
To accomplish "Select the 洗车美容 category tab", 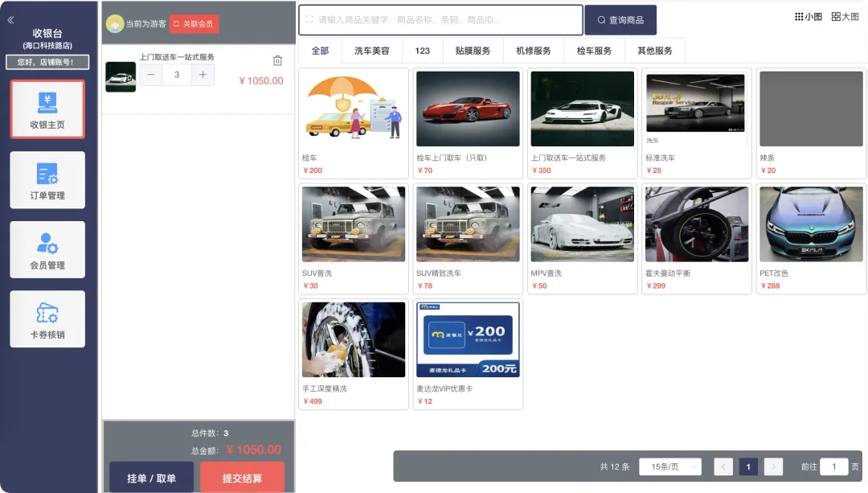I will click(x=372, y=51).
